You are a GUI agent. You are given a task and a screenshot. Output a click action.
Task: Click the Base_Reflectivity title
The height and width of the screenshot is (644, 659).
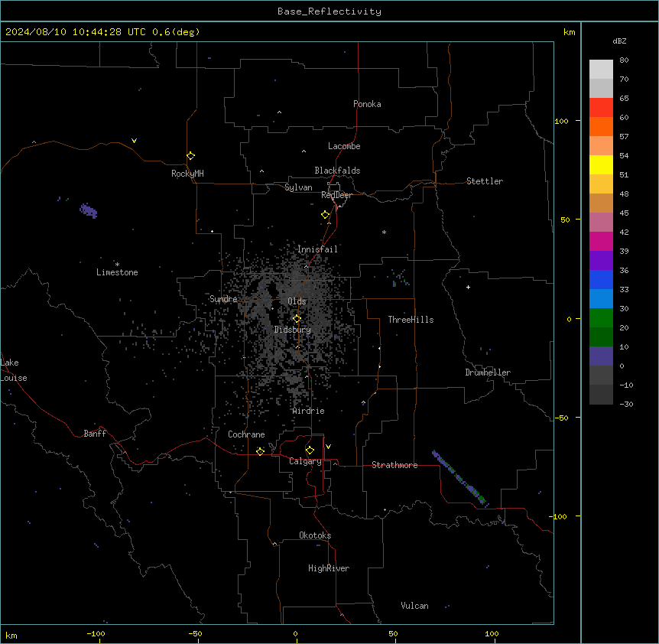click(329, 11)
